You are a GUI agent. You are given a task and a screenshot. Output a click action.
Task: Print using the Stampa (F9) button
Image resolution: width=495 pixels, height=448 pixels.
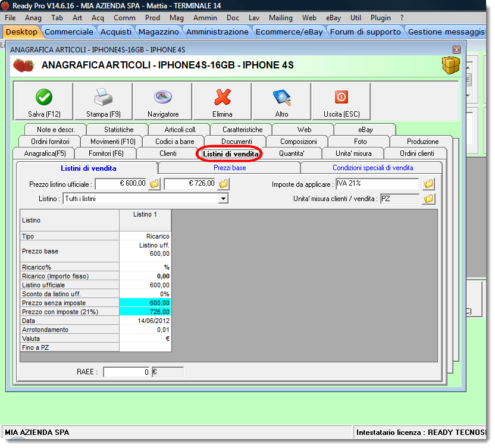pyautogui.click(x=104, y=101)
